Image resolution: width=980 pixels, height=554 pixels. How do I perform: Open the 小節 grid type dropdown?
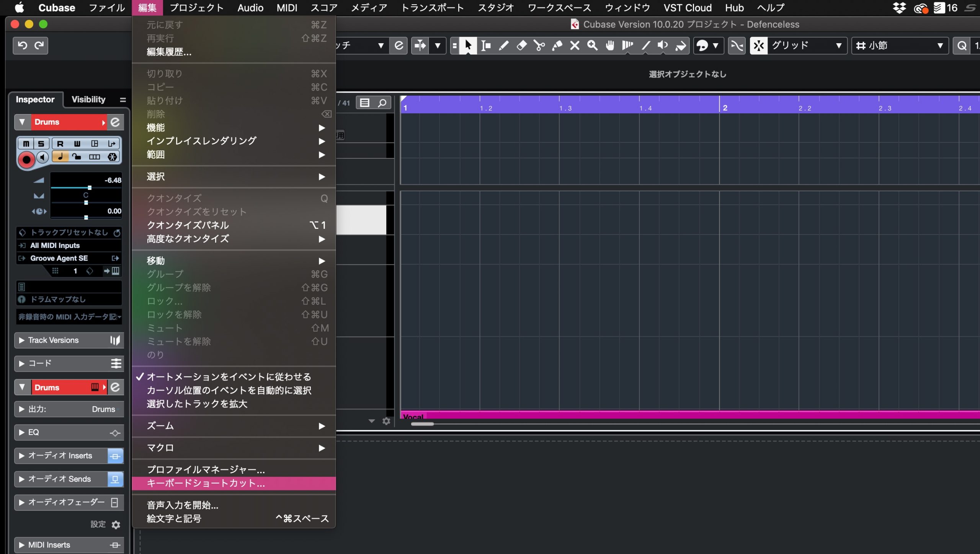(900, 46)
